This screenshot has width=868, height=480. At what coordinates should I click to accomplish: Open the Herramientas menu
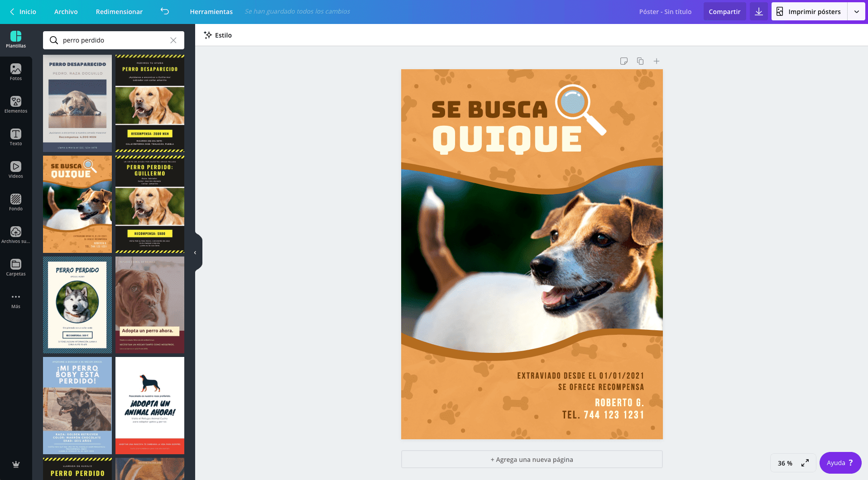[211, 12]
